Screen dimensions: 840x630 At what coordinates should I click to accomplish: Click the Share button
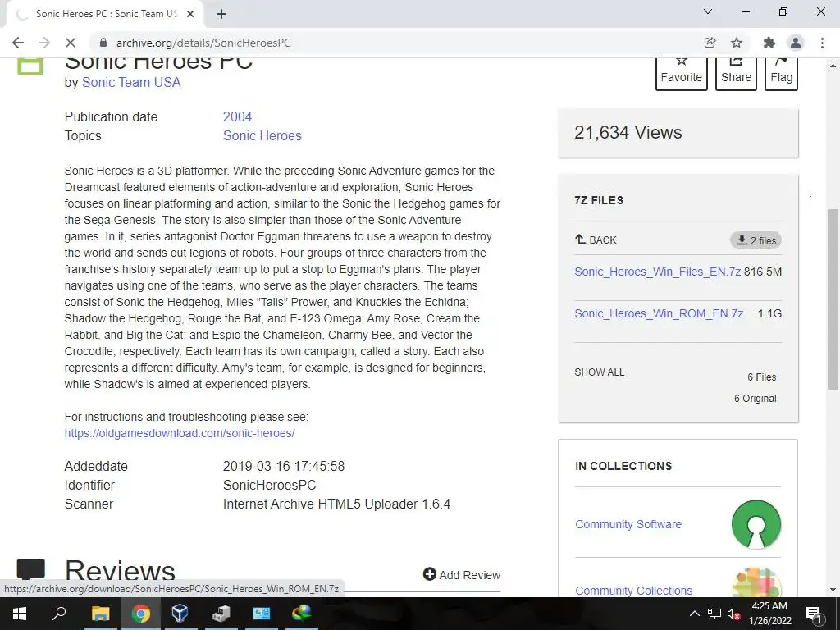pyautogui.click(x=736, y=74)
